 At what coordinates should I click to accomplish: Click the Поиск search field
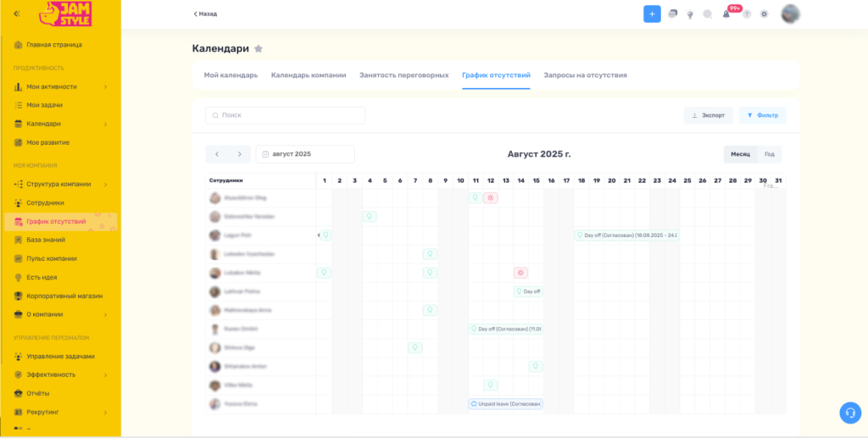point(286,115)
